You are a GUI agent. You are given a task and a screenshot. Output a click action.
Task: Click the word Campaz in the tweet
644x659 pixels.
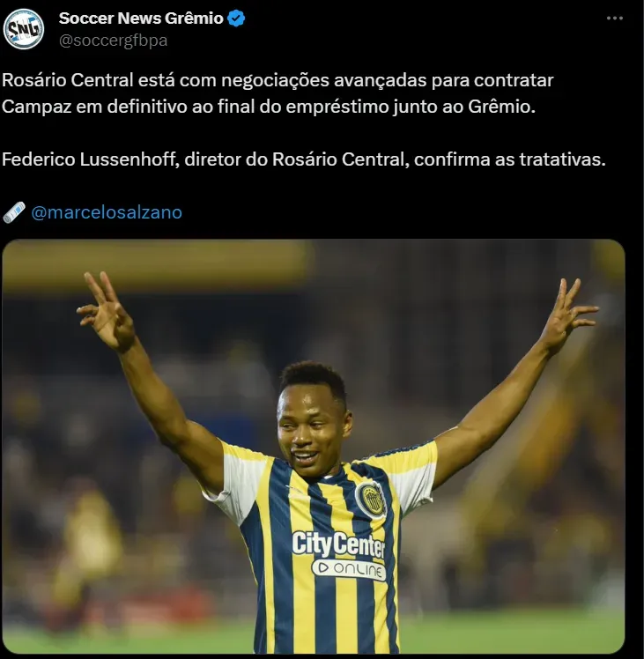pyautogui.click(x=37, y=107)
